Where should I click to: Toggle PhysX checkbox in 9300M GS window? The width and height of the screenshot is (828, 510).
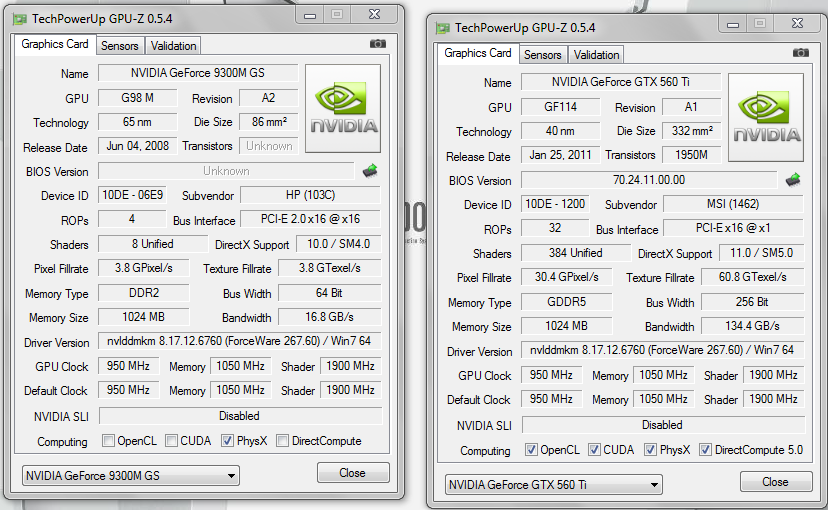coord(228,440)
